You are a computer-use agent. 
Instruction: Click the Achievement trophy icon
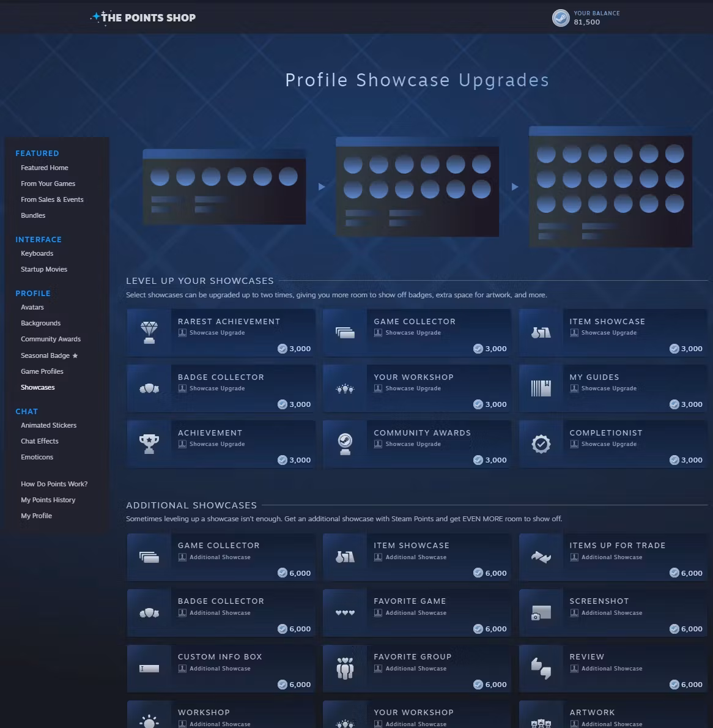(149, 444)
